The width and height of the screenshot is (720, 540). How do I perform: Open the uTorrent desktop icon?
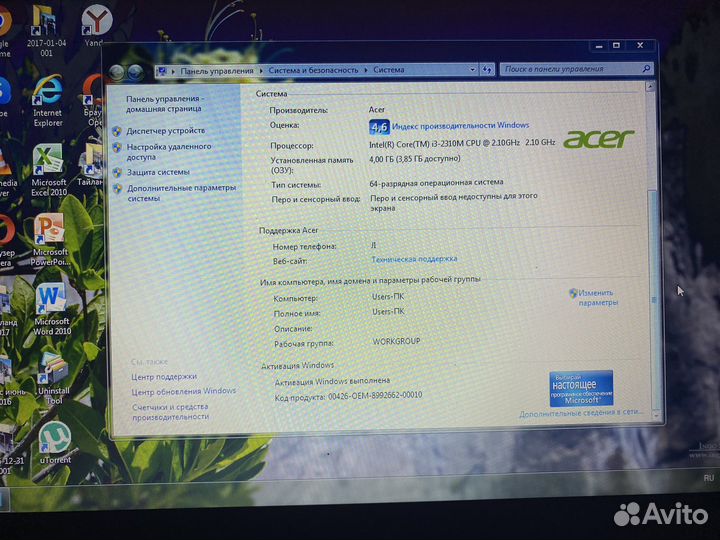(55, 443)
